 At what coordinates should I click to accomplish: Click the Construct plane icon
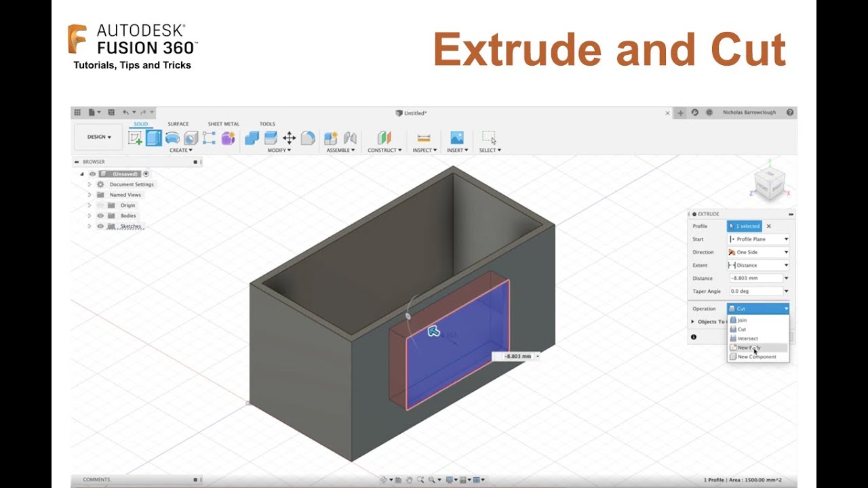coord(384,138)
